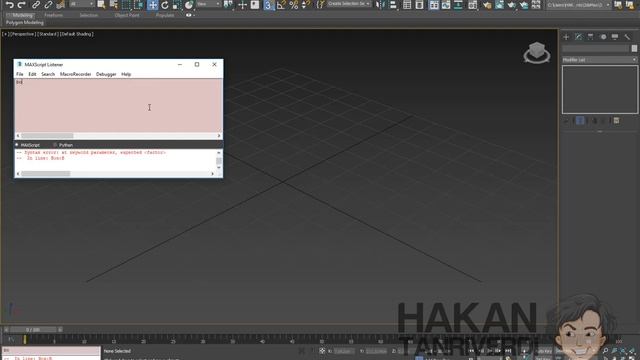Open the Material Editor
Screen dimensions: 640x360
coord(473,5)
